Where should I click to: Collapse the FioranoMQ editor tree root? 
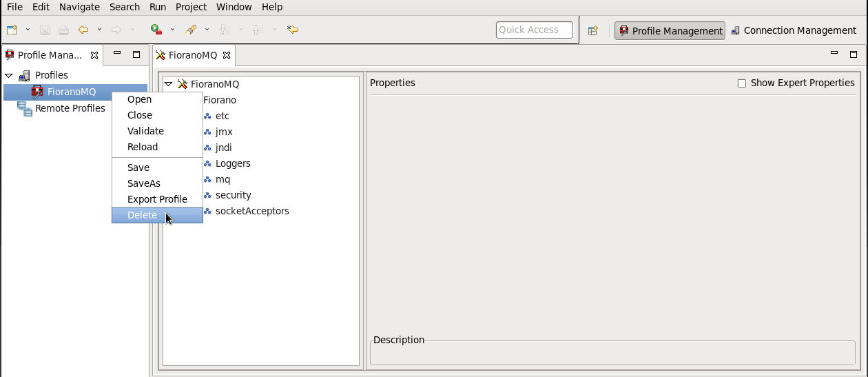pos(168,84)
